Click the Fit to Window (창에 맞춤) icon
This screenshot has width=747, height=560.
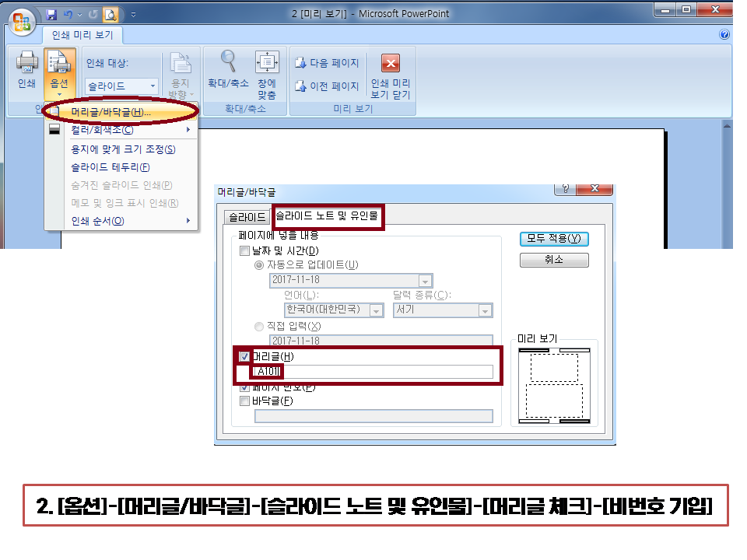[267, 62]
